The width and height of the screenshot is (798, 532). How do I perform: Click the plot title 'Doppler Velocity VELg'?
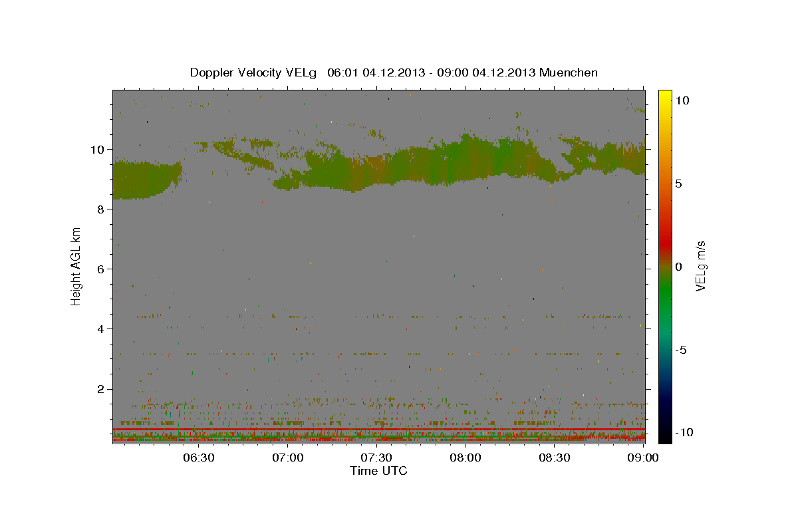[255, 72]
